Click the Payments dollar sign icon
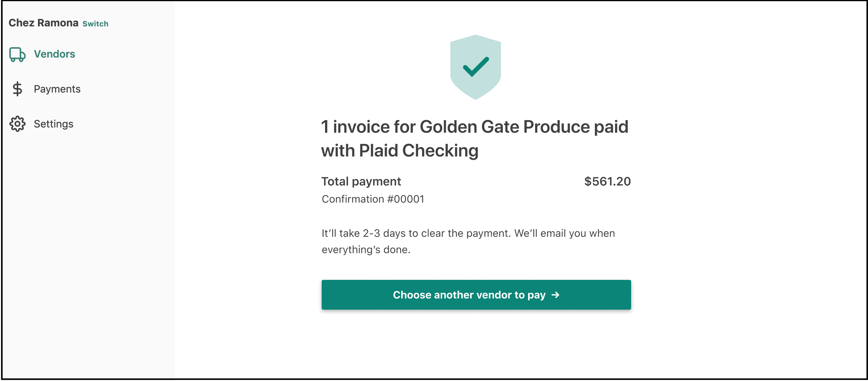This screenshot has height=381, width=868. coord(17,89)
